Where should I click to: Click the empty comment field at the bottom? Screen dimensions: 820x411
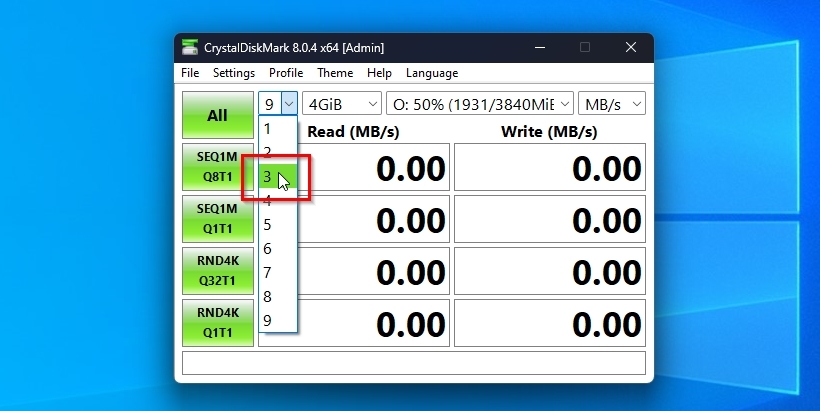414,363
